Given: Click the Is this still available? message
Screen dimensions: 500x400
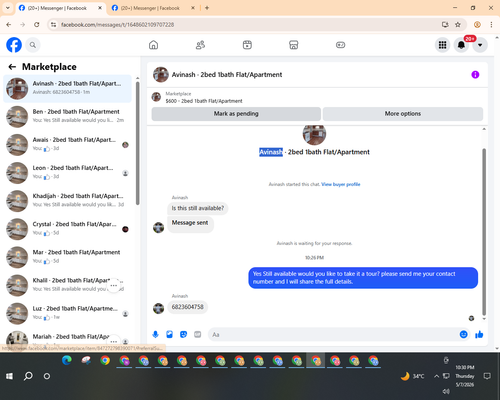Looking at the screenshot, I should pos(198,208).
